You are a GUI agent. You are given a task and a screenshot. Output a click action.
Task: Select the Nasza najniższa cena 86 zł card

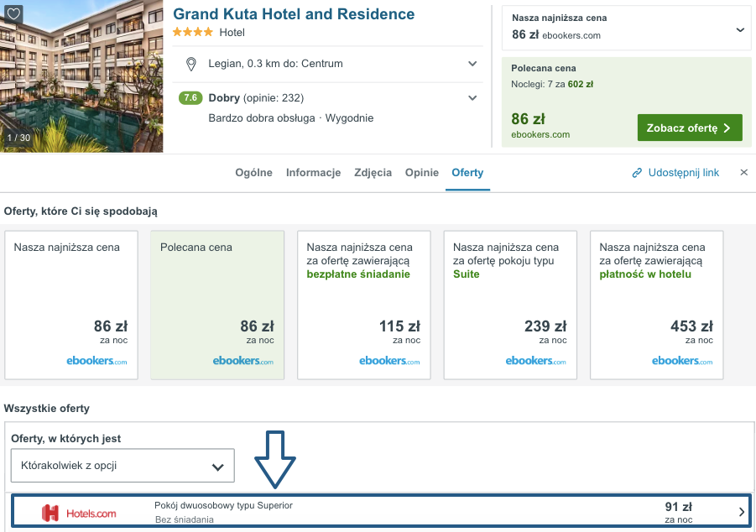(x=71, y=305)
